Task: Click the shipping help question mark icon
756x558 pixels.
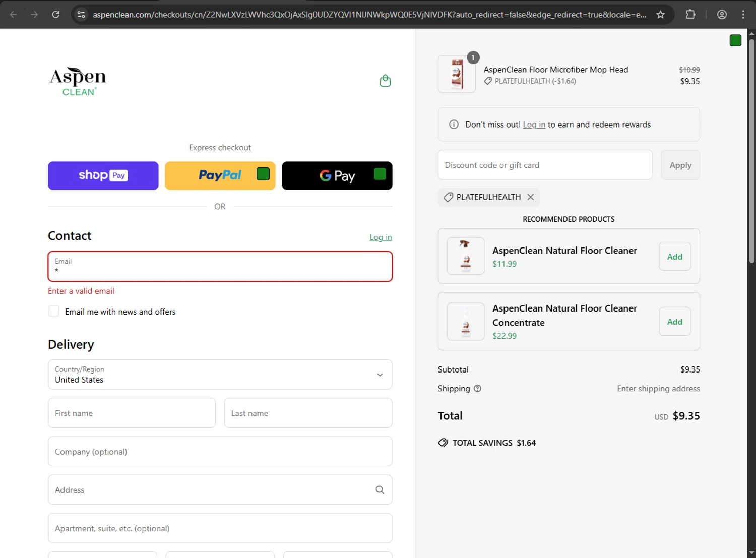Action: (x=477, y=389)
